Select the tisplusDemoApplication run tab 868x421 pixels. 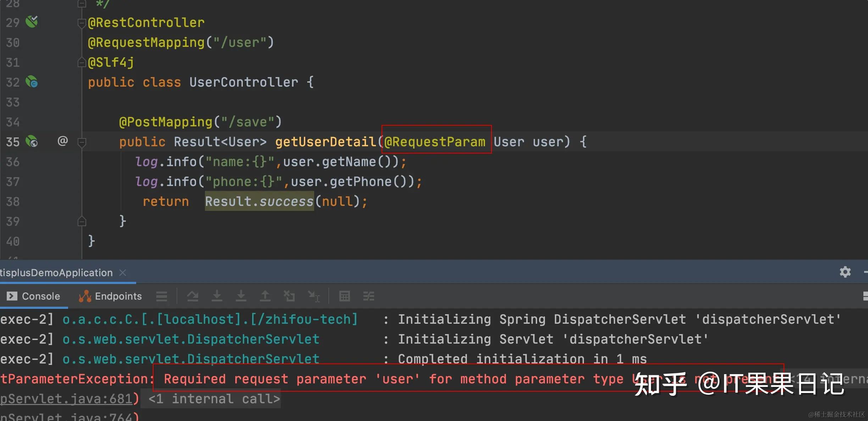(x=56, y=273)
